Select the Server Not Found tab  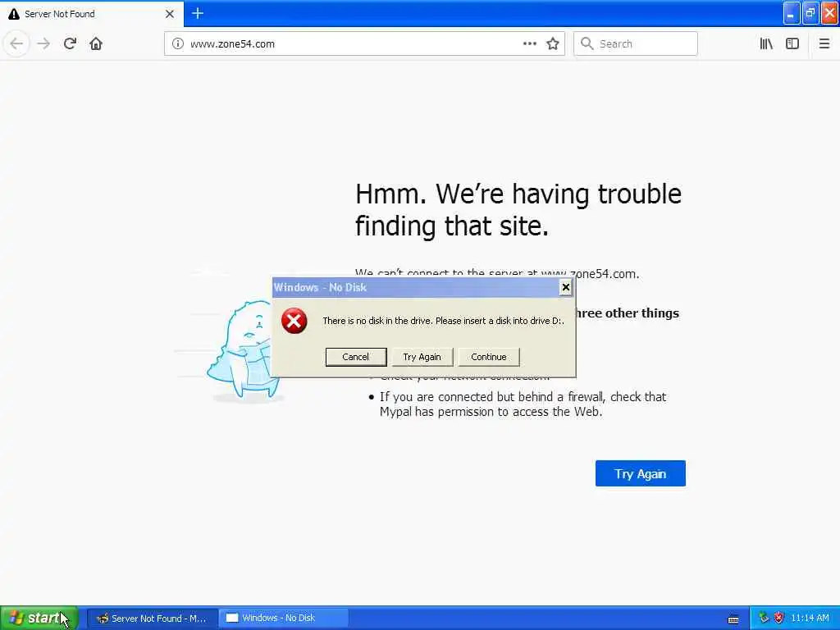pyautogui.click(x=92, y=14)
